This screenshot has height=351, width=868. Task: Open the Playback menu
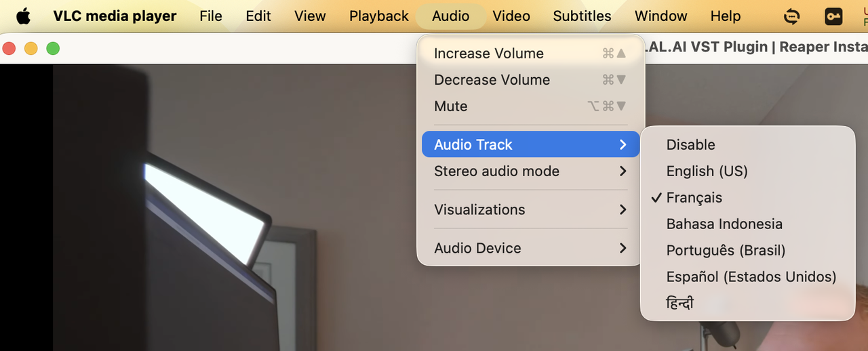coord(379,16)
